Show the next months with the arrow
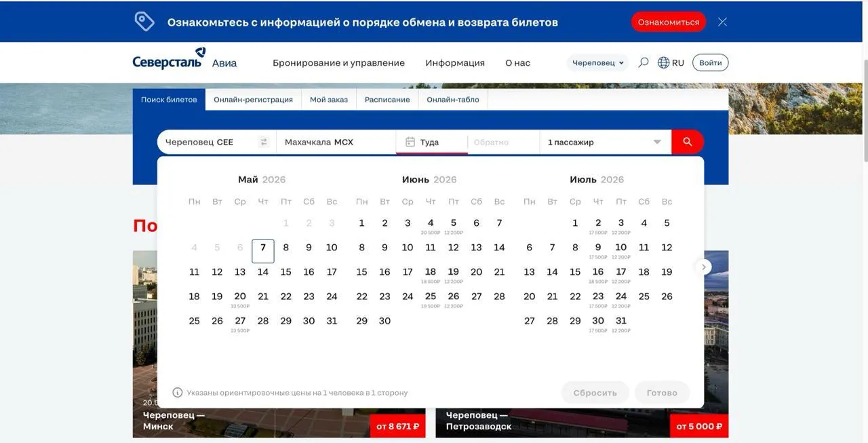The image size is (868, 443). 704,267
